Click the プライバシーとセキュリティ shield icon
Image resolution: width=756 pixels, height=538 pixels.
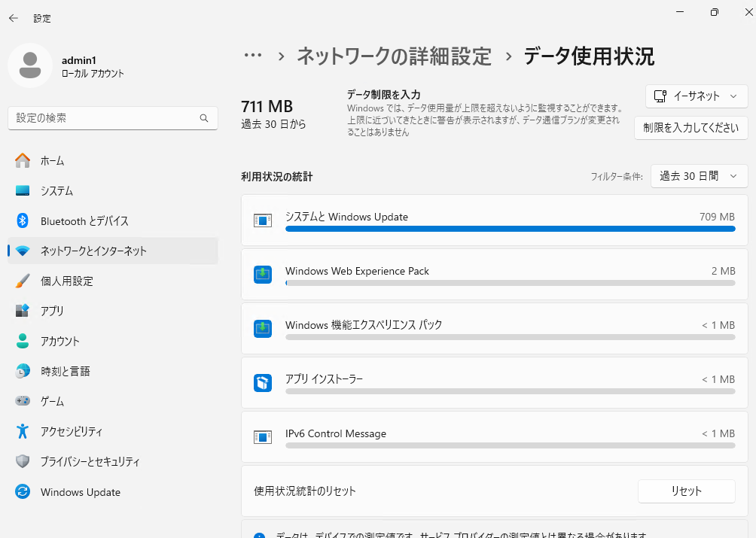coord(23,461)
